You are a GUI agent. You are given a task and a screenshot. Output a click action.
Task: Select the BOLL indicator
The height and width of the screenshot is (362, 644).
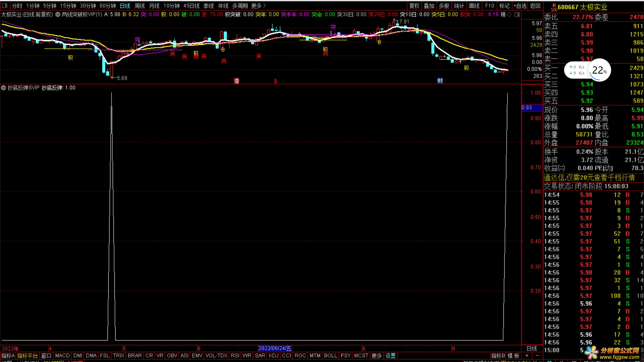[x=331, y=356]
